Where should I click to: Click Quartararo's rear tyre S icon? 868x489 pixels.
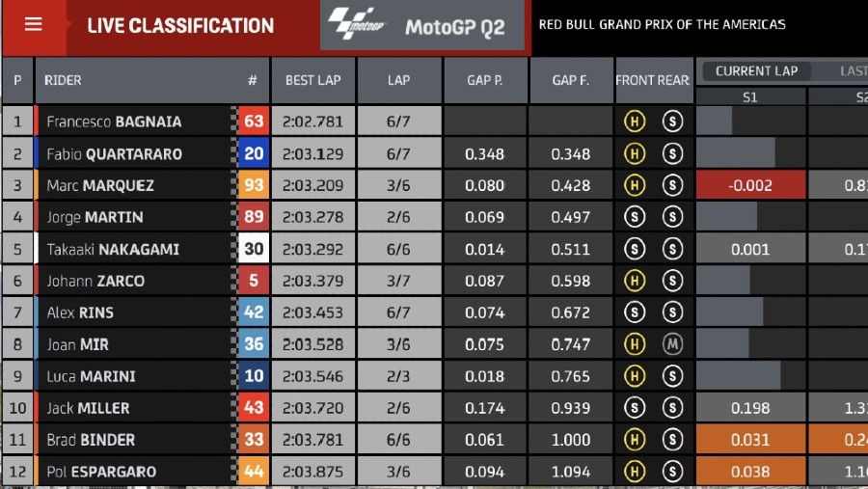coord(672,153)
